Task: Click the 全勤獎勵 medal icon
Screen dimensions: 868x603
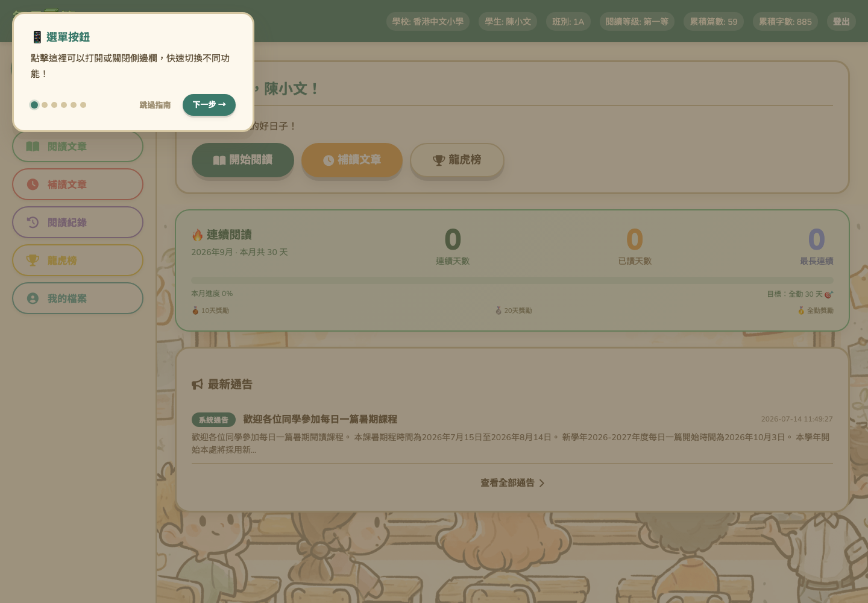Action: (801, 311)
